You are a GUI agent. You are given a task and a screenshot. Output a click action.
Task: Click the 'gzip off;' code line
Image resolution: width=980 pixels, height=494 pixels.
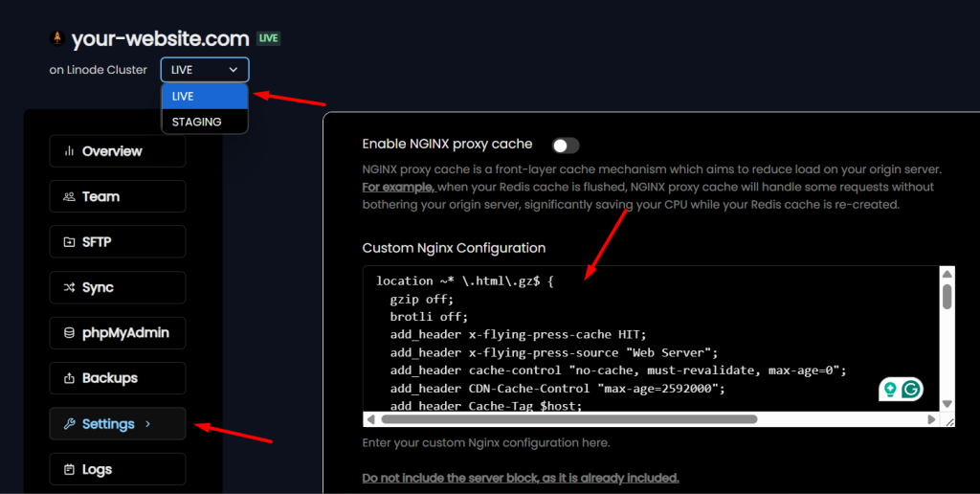tap(422, 299)
